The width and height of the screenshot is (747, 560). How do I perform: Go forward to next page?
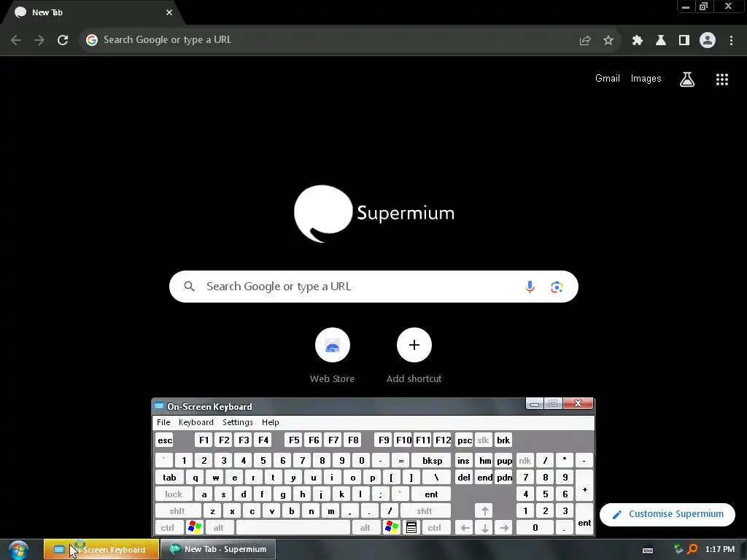pos(39,40)
